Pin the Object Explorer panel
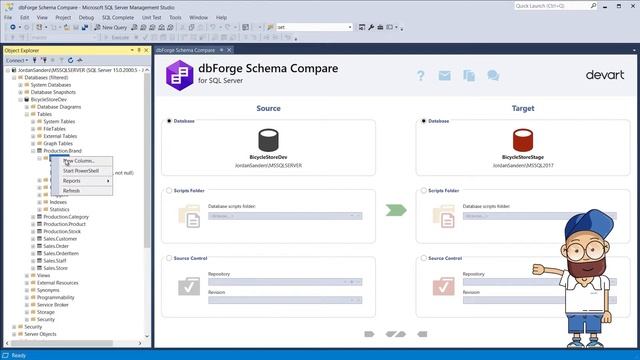Screen dimensions: 640x360 139,50
